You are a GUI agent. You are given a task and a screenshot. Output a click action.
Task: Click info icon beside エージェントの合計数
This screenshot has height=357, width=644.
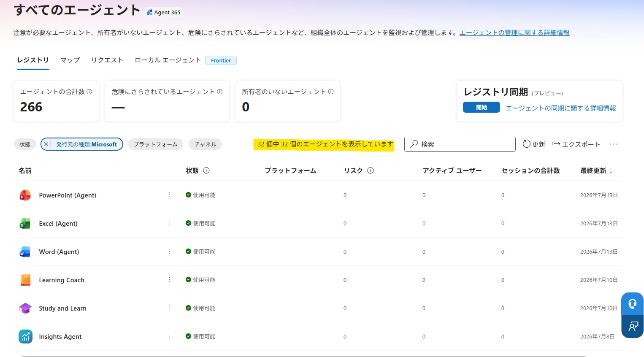click(x=89, y=92)
